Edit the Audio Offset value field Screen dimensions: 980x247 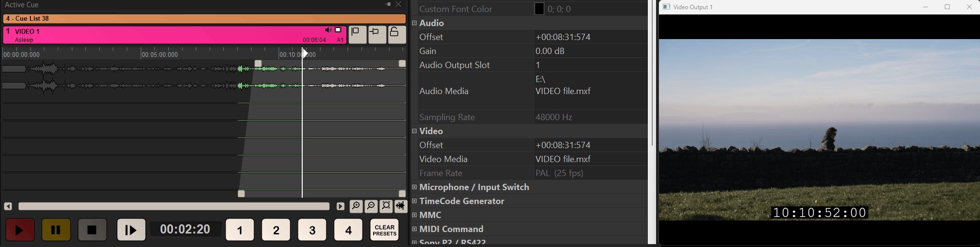(591, 37)
